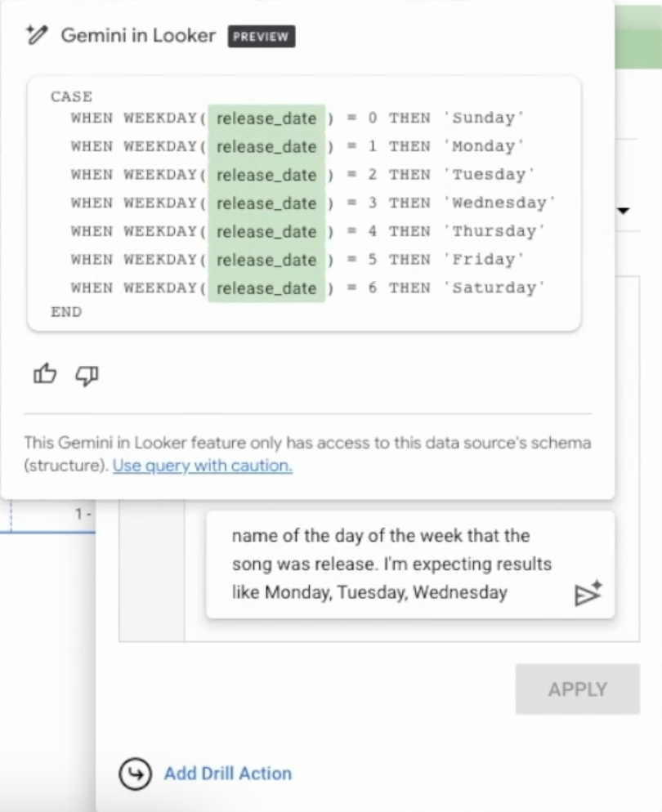This screenshot has height=812, width=662.
Task: Click release_date chip in the Tuesday line
Action: [266, 175]
